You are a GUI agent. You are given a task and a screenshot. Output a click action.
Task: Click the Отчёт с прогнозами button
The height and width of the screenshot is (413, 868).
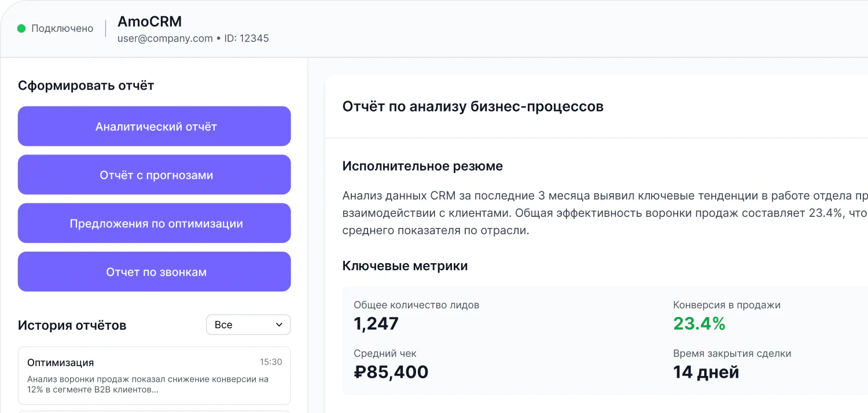(154, 175)
